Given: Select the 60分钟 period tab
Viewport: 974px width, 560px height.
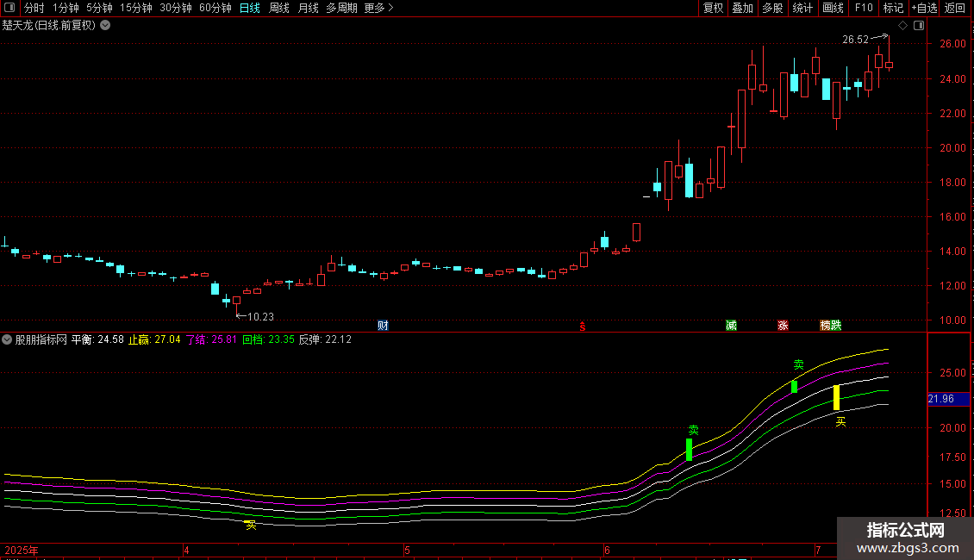Looking at the screenshot, I should [x=215, y=8].
